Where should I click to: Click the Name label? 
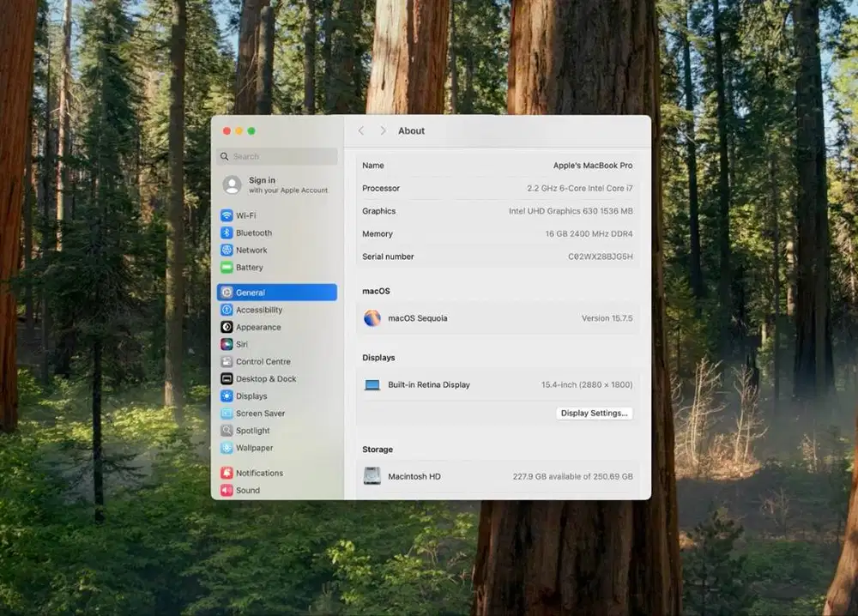(373, 166)
